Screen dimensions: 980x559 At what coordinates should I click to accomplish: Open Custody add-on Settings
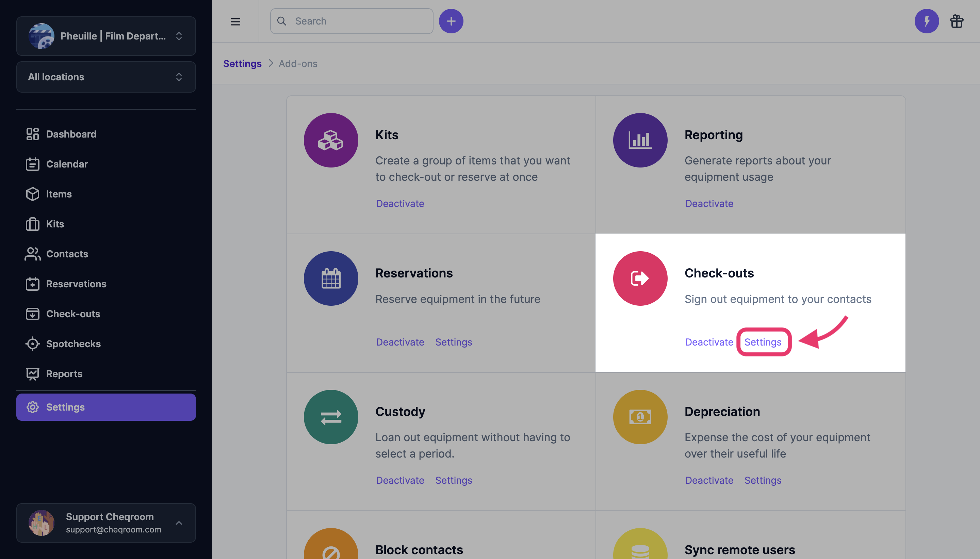coord(454,480)
